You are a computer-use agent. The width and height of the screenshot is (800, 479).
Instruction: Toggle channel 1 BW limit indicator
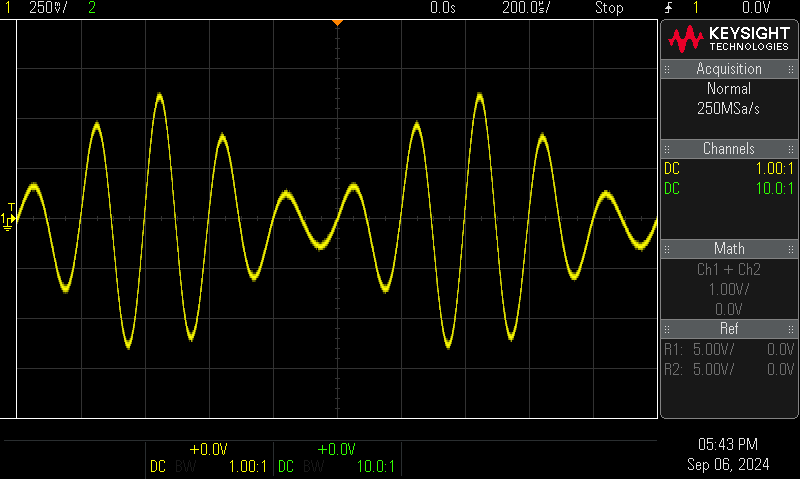(186, 466)
